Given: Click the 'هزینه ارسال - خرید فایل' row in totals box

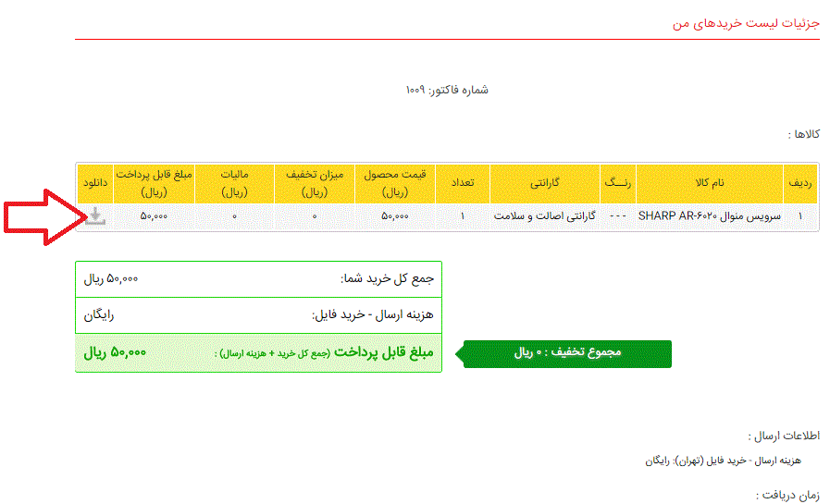Looking at the screenshot, I should (258, 315).
